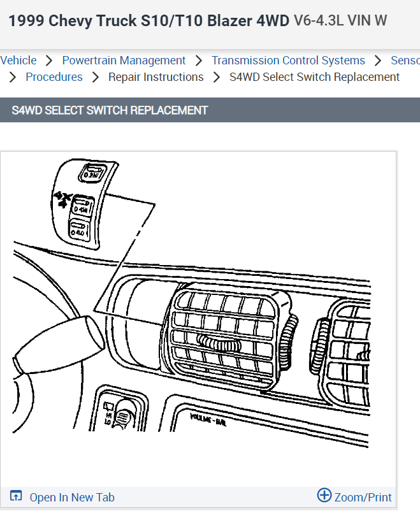Open the Vehicle breadcrumb link
420x532 pixels.
[x=18, y=61]
